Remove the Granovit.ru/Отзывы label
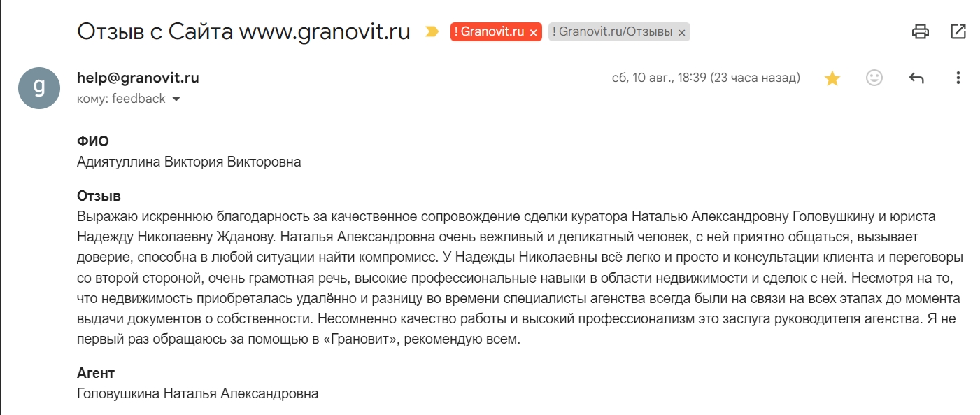Screen dimensions: 980x415 pyautogui.click(x=681, y=33)
